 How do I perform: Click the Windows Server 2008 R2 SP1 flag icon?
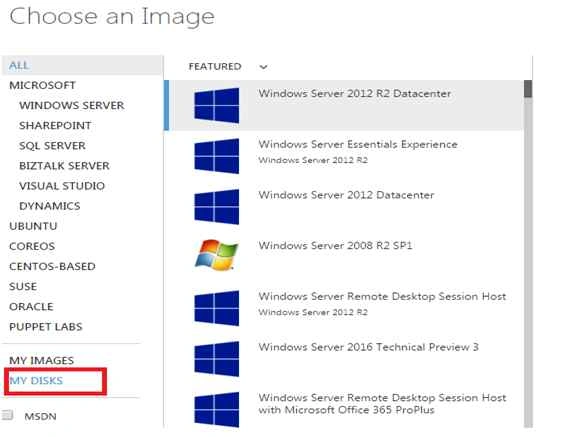coord(217,255)
